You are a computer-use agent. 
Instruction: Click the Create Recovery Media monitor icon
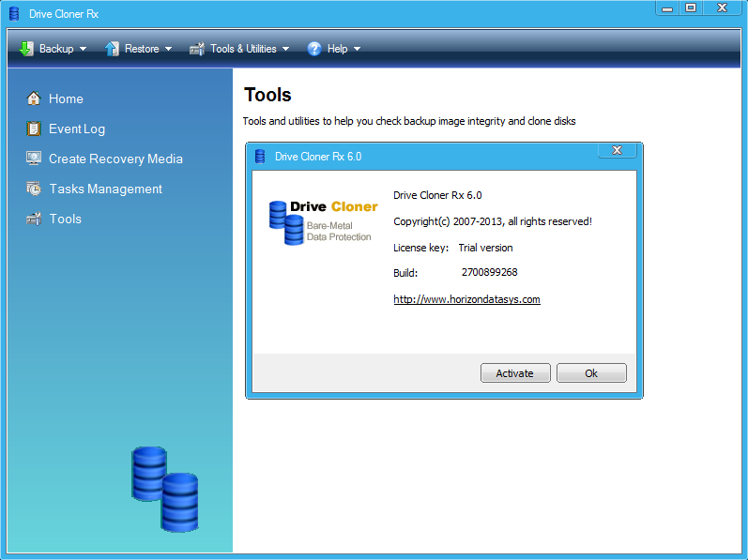click(x=34, y=159)
